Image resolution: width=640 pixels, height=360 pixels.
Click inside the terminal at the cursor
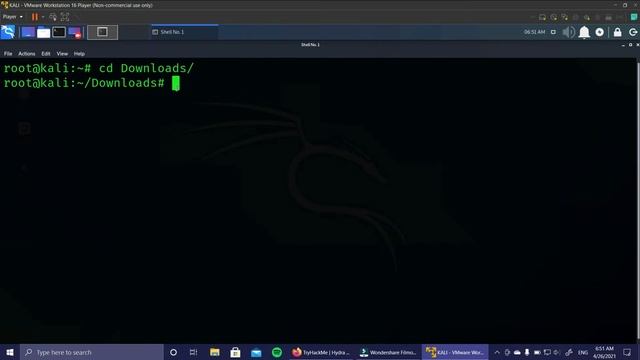[176, 83]
